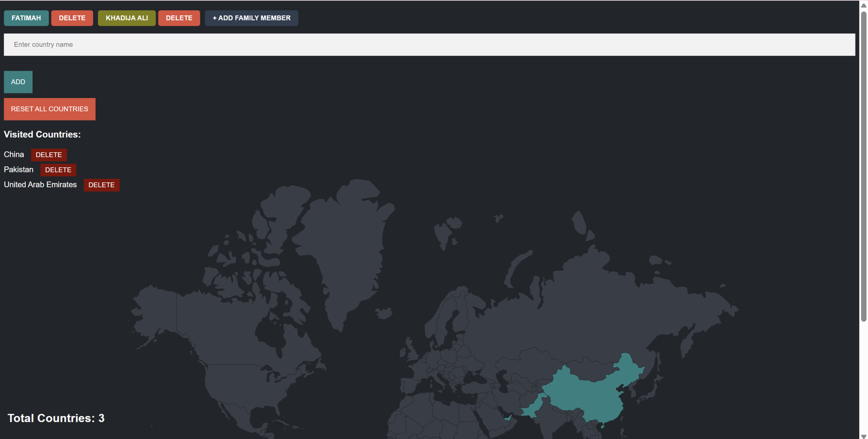Image resolution: width=868 pixels, height=439 pixels.
Task: Delete United Arab Emirates from list
Action: click(101, 185)
